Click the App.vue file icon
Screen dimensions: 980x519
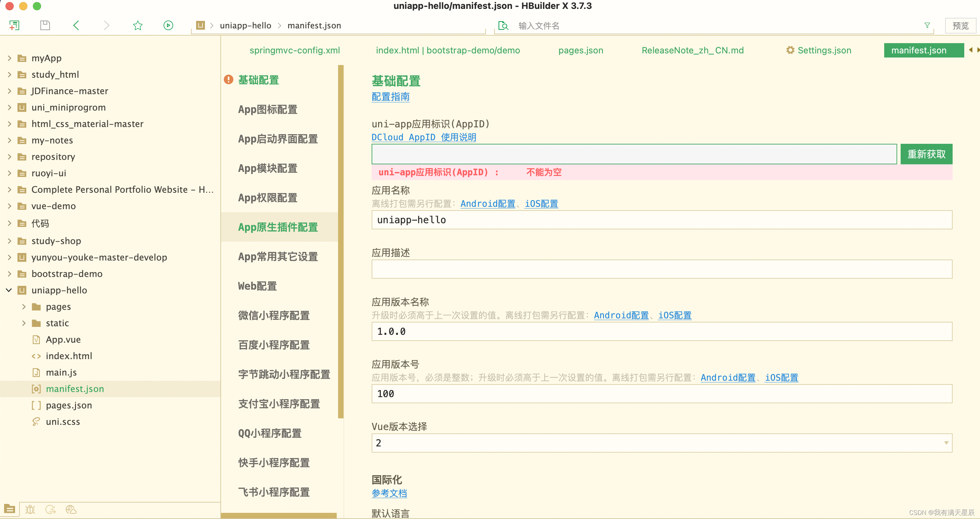pos(36,339)
